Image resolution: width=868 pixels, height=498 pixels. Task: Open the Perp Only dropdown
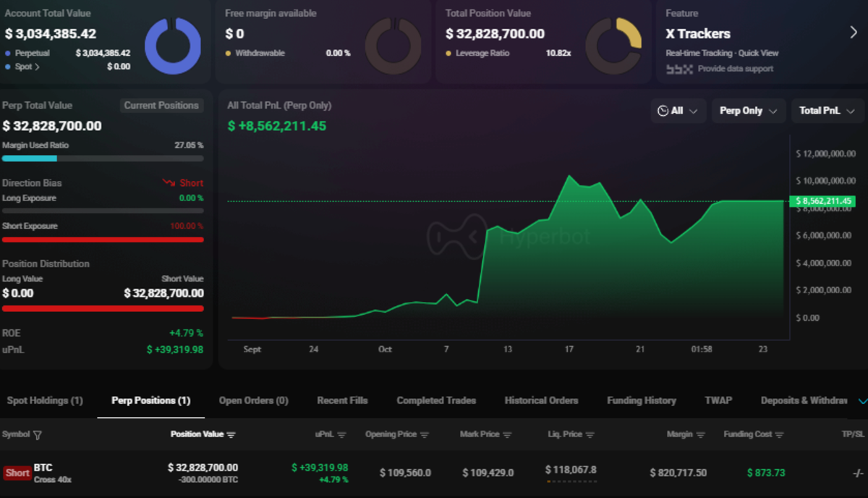[x=748, y=111]
